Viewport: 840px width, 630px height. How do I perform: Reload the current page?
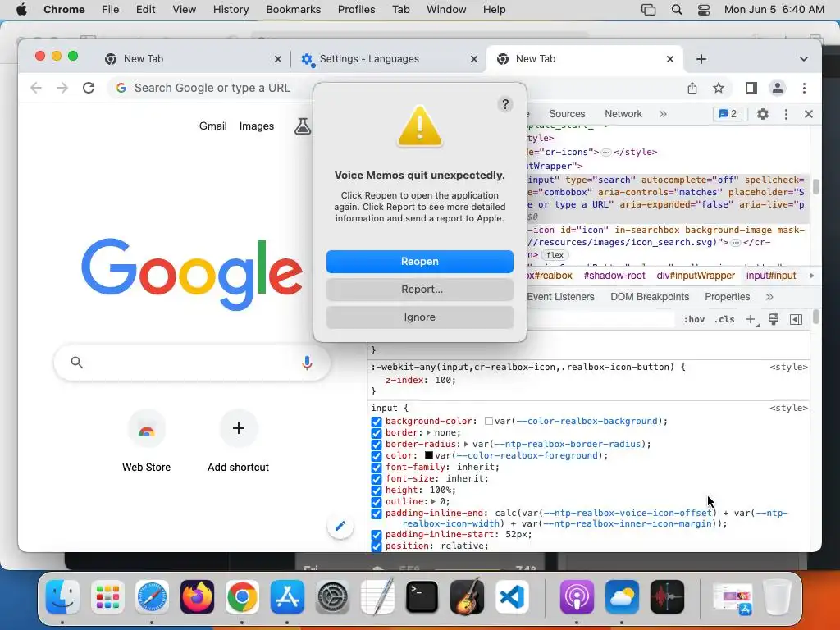(89, 88)
